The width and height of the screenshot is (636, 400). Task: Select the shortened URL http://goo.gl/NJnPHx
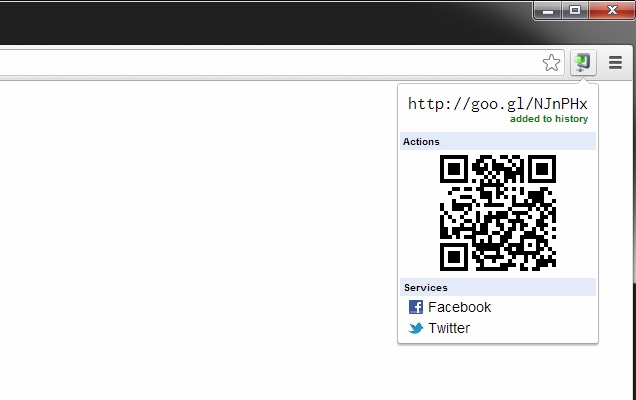tap(498, 104)
